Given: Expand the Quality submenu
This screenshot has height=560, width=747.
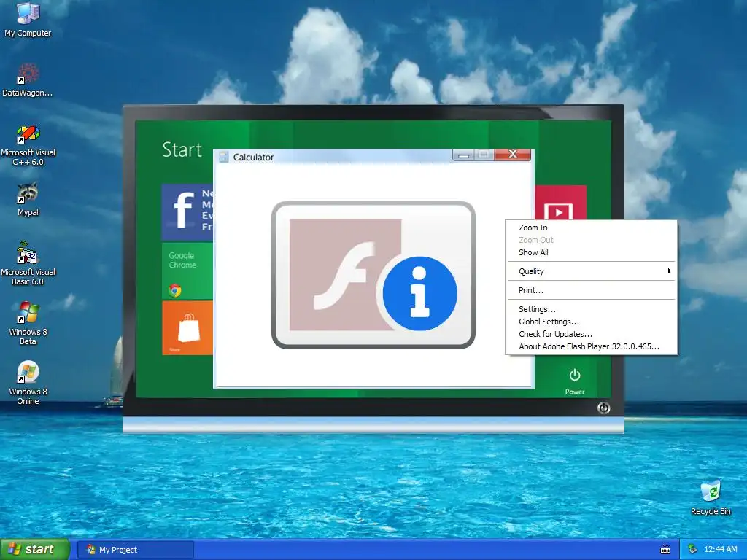Looking at the screenshot, I should [x=591, y=271].
